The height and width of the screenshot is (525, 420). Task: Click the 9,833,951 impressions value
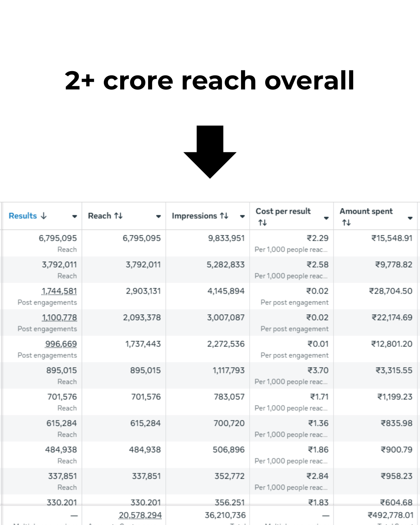(x=226, y=238)
